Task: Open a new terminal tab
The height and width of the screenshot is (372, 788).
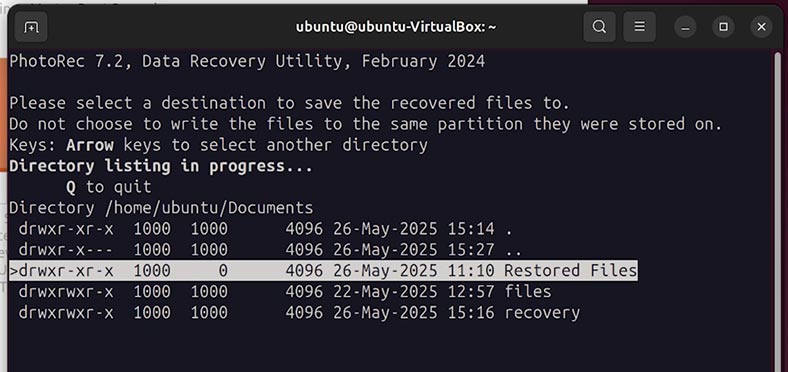Action: click(31, 27)
